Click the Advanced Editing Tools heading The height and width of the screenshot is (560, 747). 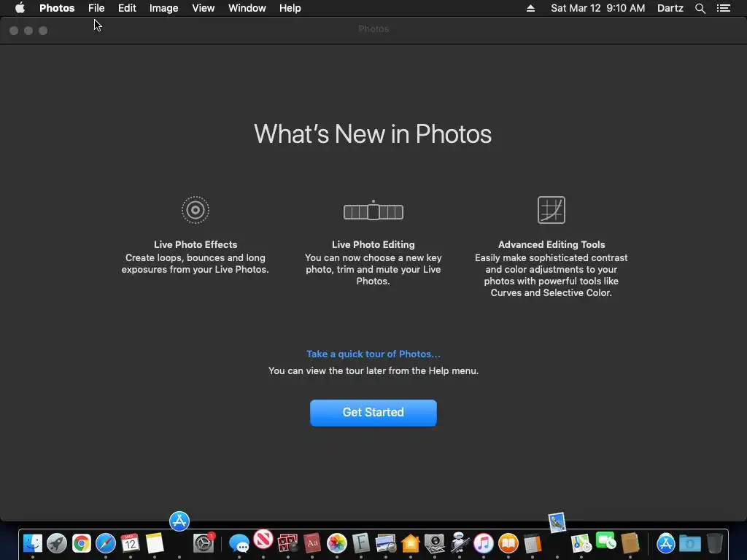551,244
